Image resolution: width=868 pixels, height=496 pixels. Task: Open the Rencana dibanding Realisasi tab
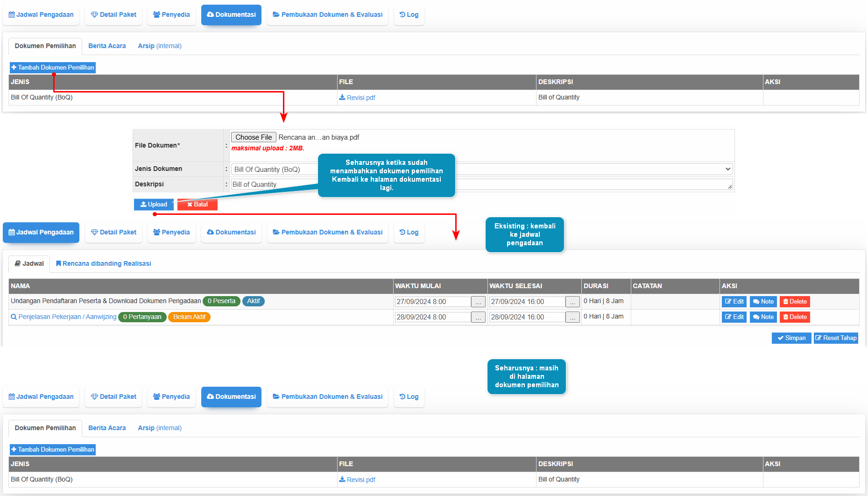(x=103, y=263)
